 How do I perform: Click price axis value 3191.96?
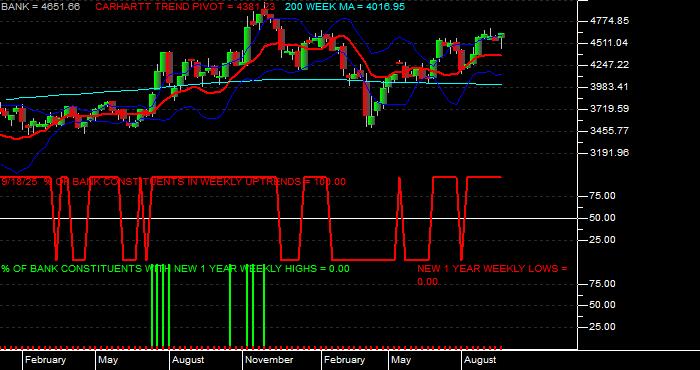609,153
